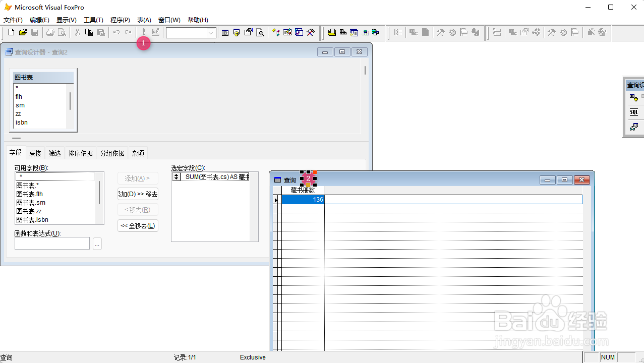Click the << 全移去(L) button
This screenshot has width=644, height=363.
138,226
